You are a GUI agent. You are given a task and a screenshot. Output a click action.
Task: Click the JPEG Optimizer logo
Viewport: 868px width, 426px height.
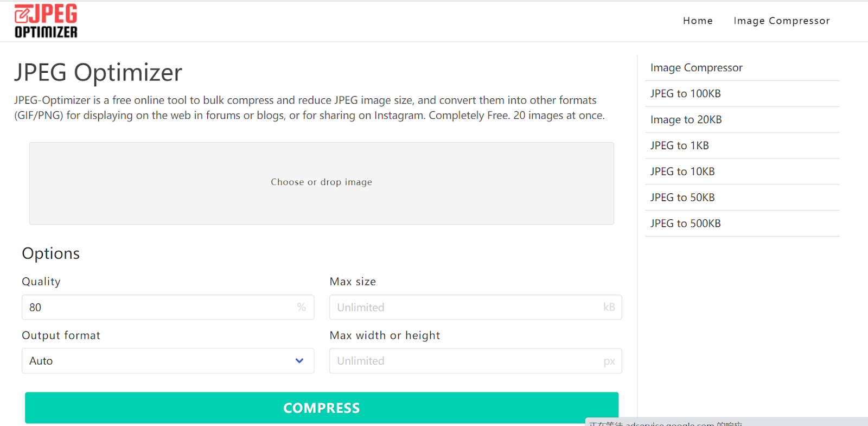[46, 21]
